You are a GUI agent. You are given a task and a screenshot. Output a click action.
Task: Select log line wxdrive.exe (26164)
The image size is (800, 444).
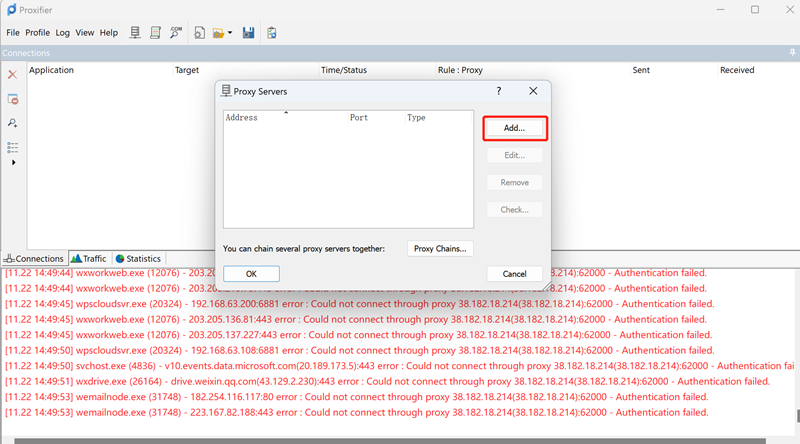click(388, 381)
